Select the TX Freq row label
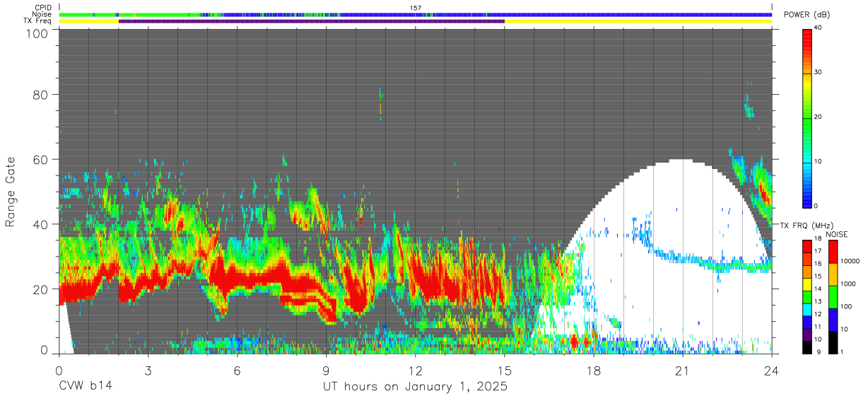Screen dimensions: 868x401 pos(37,21)
